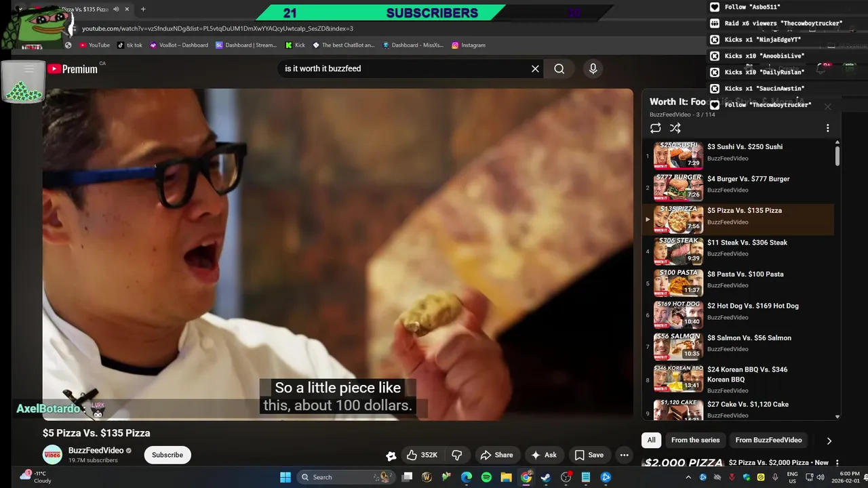This screenshot has width=868, height=488.
Task: Open the weather widget -11°C Cloudy
Action: (36, 477)
